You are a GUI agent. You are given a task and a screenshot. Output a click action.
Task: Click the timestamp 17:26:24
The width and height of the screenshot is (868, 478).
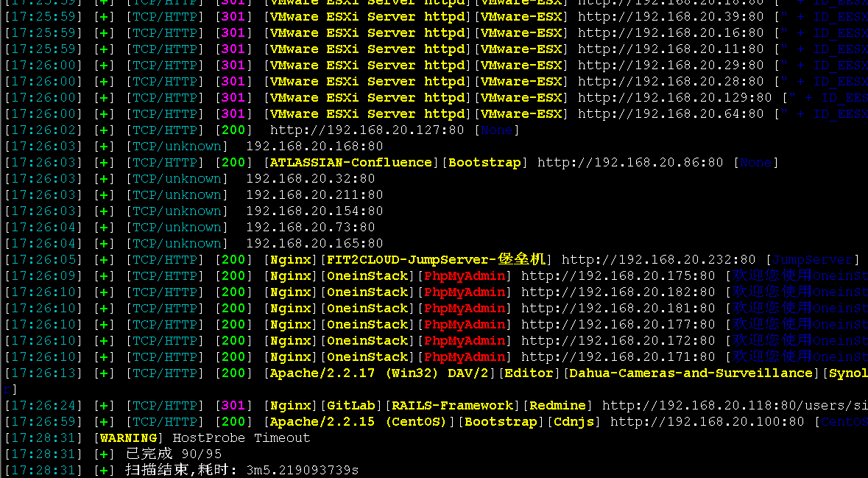point(43,405)
